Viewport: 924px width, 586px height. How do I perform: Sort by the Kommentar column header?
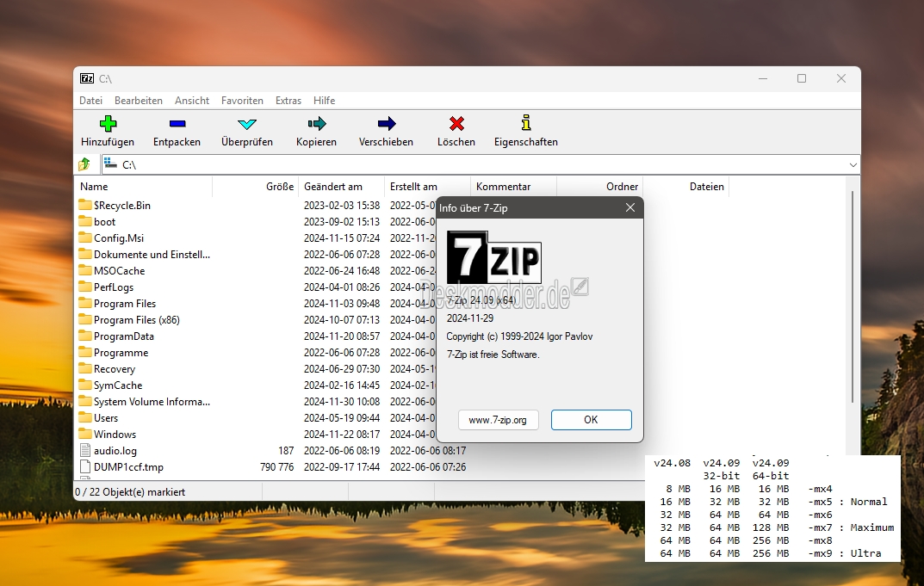point(513,187)
